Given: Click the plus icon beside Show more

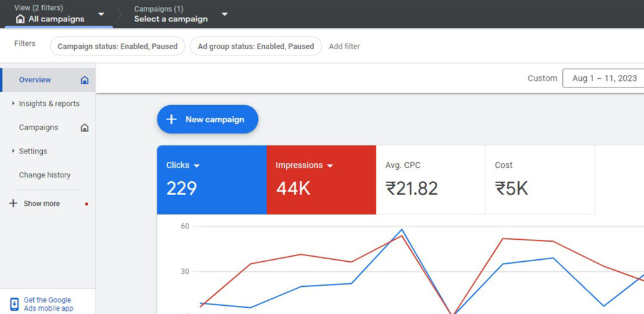Looking at the screenshot, I should click(13, 203).
